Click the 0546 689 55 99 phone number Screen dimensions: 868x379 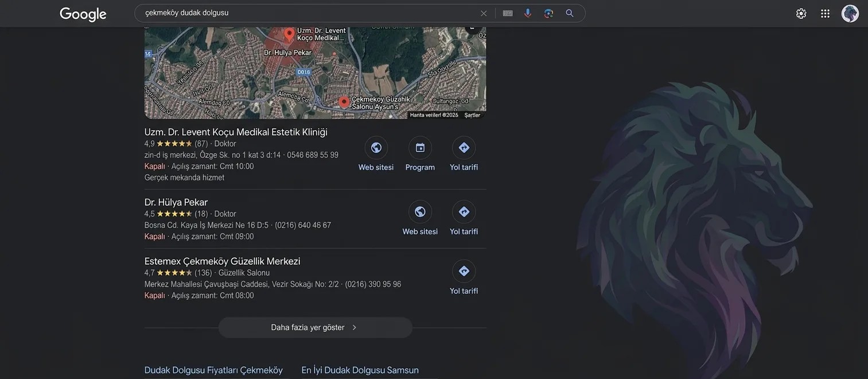pyautogui.click(x=313, y=155)
